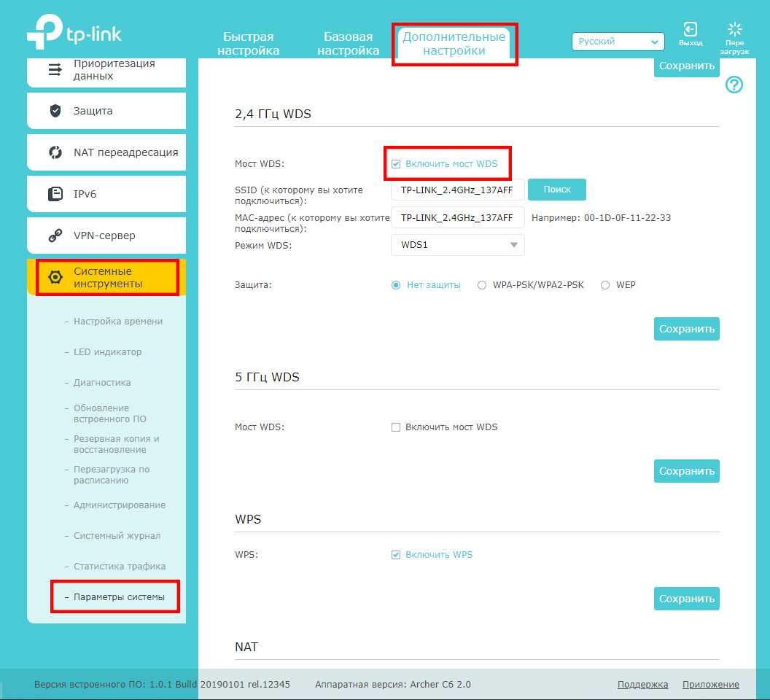The image size is (770, 700).
Task: Disable the Включить WPS checkbox
Action: click(x=396, y=555)
